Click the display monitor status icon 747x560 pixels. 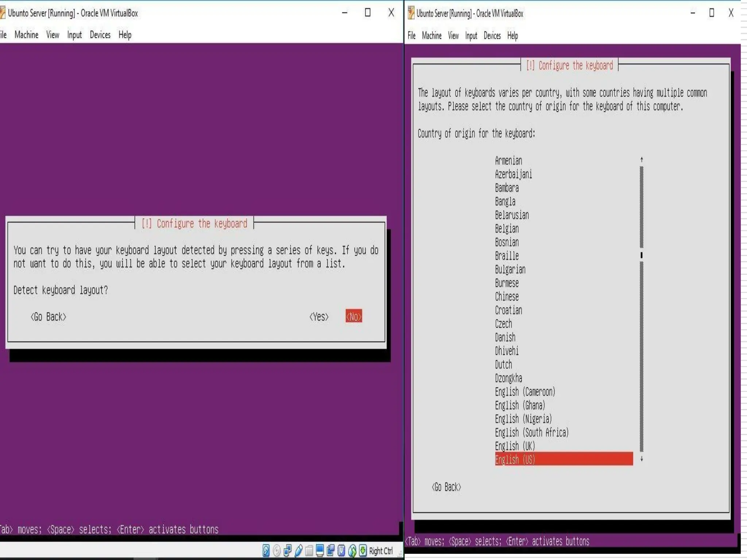point(320,551)
